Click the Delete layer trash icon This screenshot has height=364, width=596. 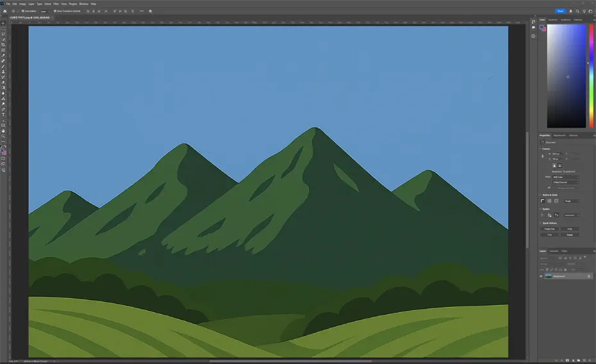[590, 360]
